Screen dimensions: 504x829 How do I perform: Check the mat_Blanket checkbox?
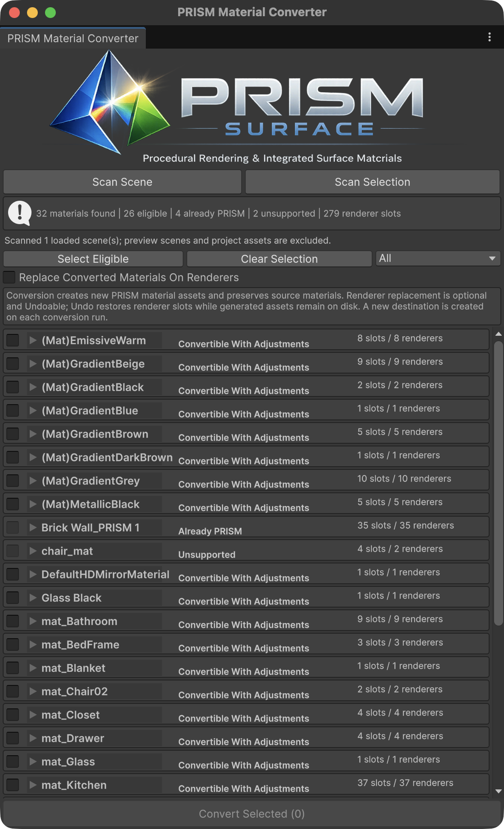[13, 668]
